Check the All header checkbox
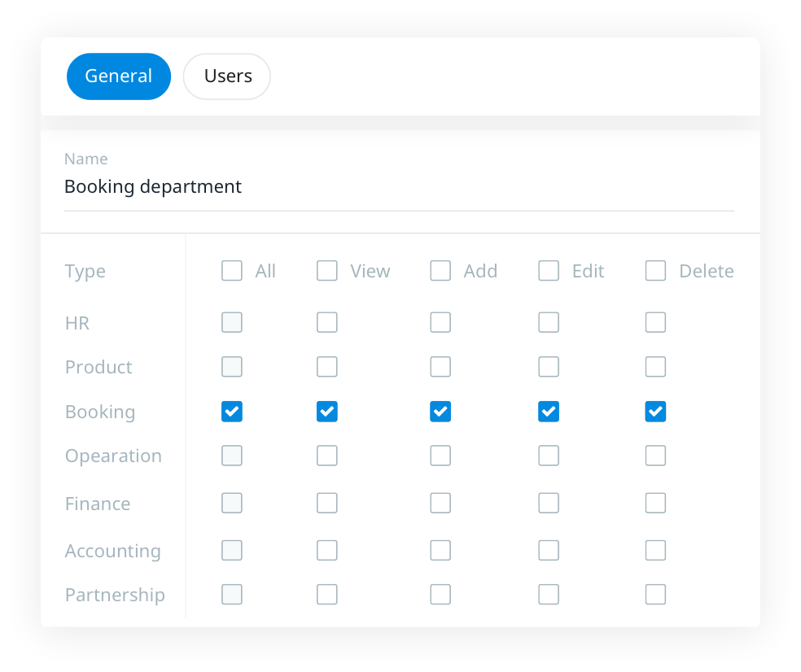 232,271
